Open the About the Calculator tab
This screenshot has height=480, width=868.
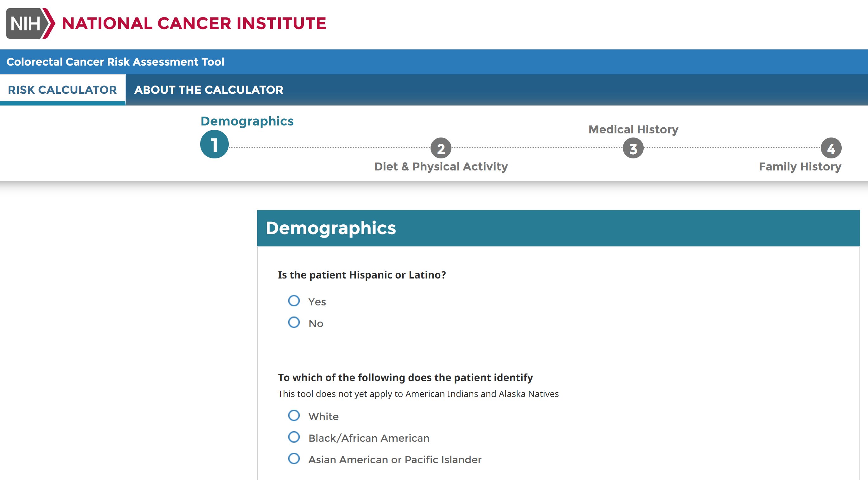pyautogui.click(x=208, y=90)
